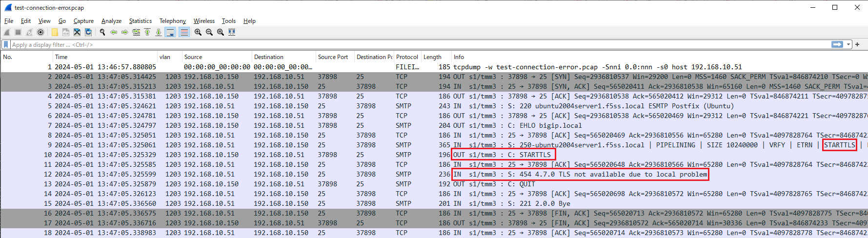Click in the display filter input field

tap(390, 44)
